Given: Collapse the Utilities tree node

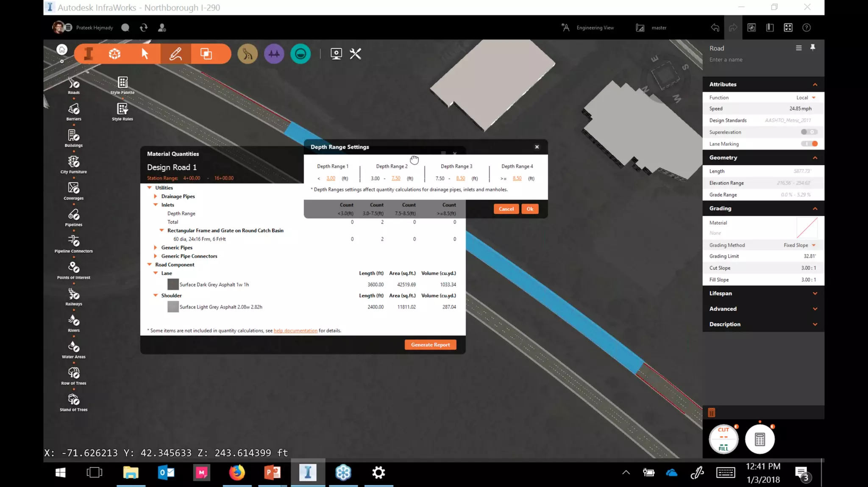Looking at the screenshot, I should (x=150, y=188).
